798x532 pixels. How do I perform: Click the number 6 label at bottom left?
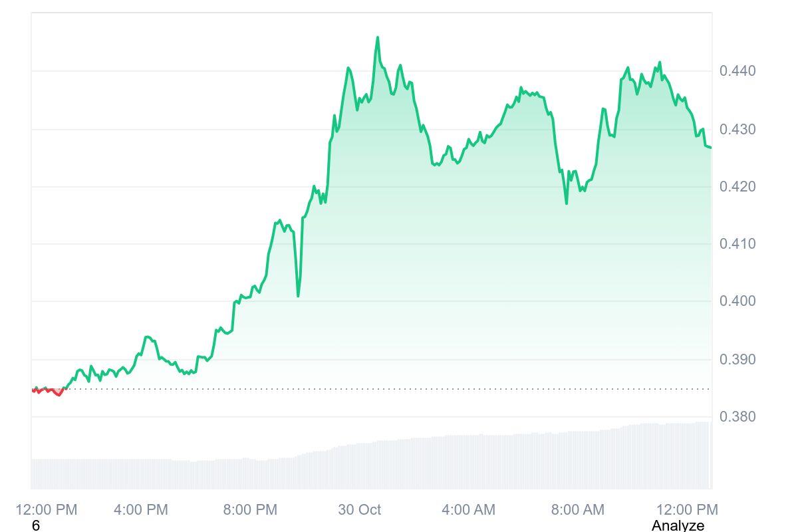pyautogui.click(x=36, y=525)
